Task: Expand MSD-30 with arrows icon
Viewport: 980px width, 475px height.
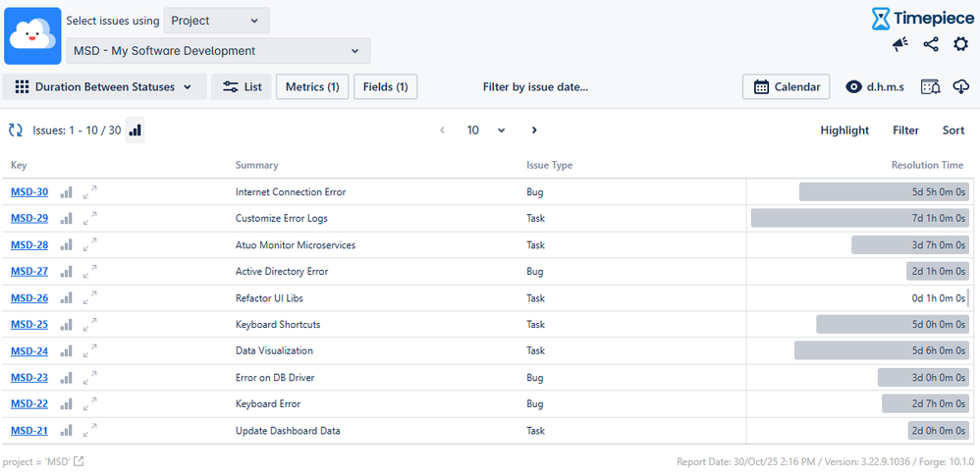Action: tap(90, 192)
